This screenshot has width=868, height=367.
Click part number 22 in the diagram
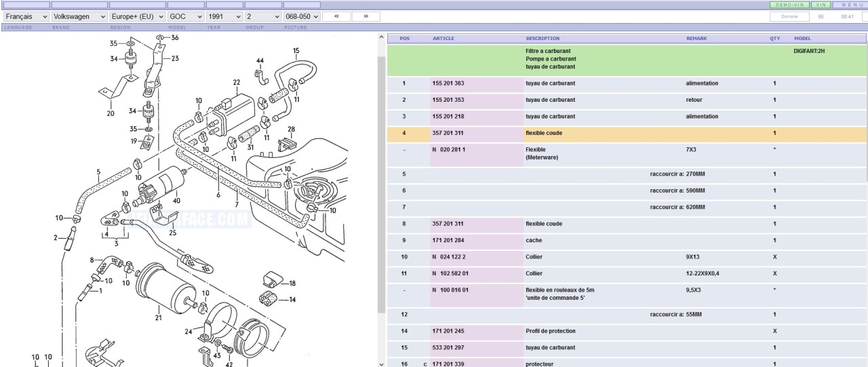tap(236, 83)
